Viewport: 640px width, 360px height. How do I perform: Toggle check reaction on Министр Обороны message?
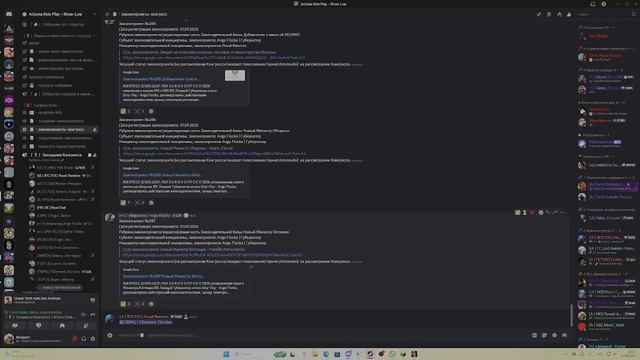pyautogui.click(x=125, y=202)
